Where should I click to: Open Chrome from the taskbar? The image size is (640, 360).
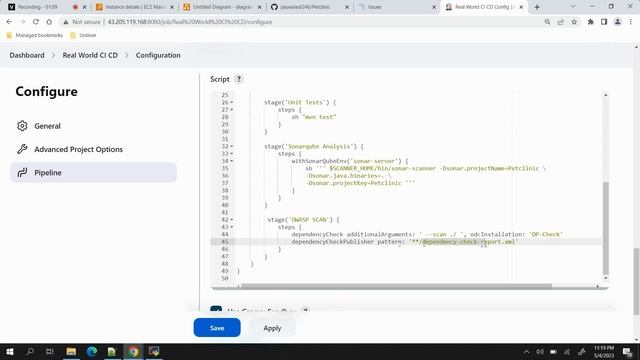tap(133, 351)
